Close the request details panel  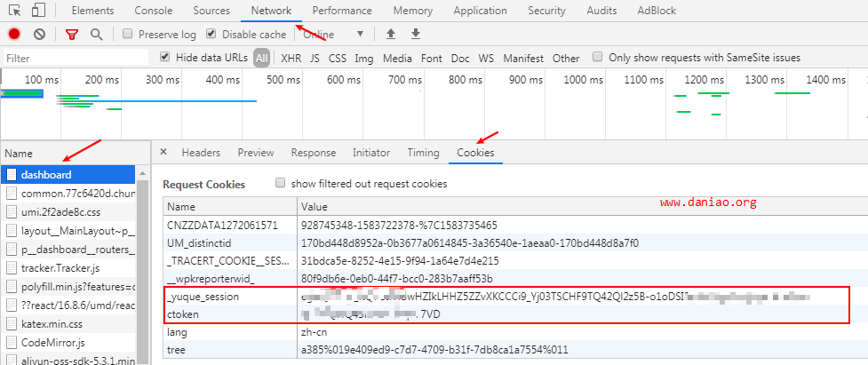[163, 153]
